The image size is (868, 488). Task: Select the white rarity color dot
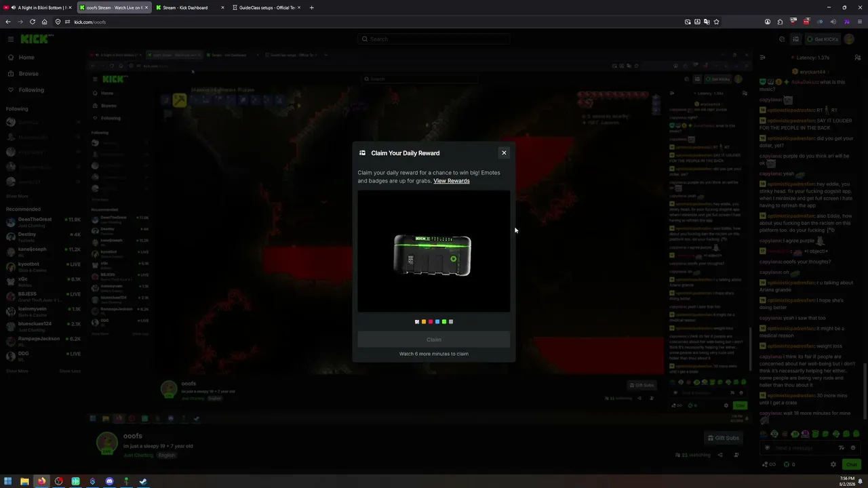pyautogui.click(x=417, y=322)
